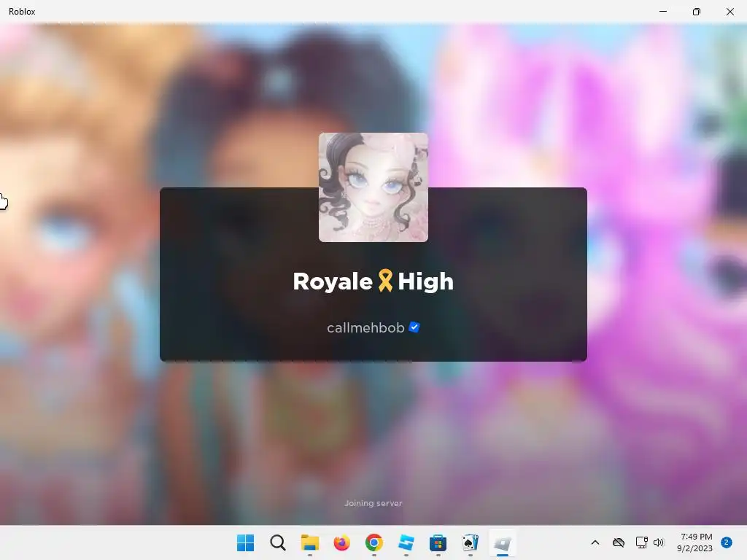This screenshot has width=747, height=560.
Task: Open Roblox Studio from the taskbar
Action: [x=406, y=542]
